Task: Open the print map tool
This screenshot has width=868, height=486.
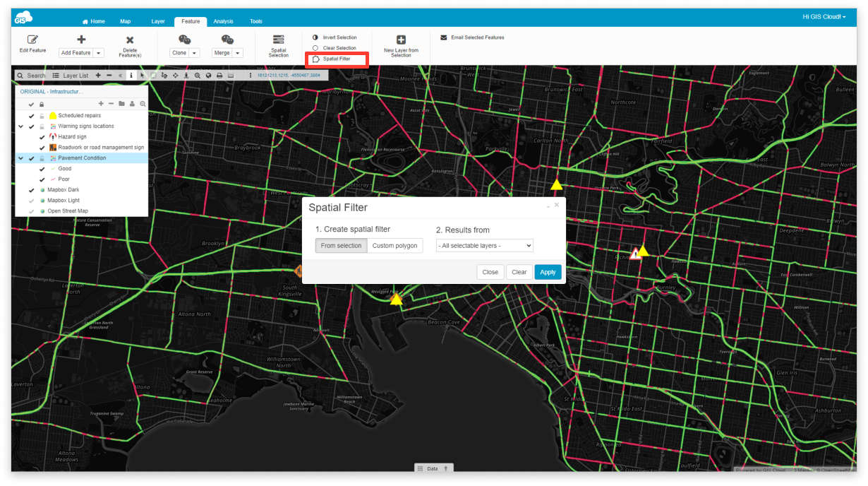Action: [x=219, y=75]
